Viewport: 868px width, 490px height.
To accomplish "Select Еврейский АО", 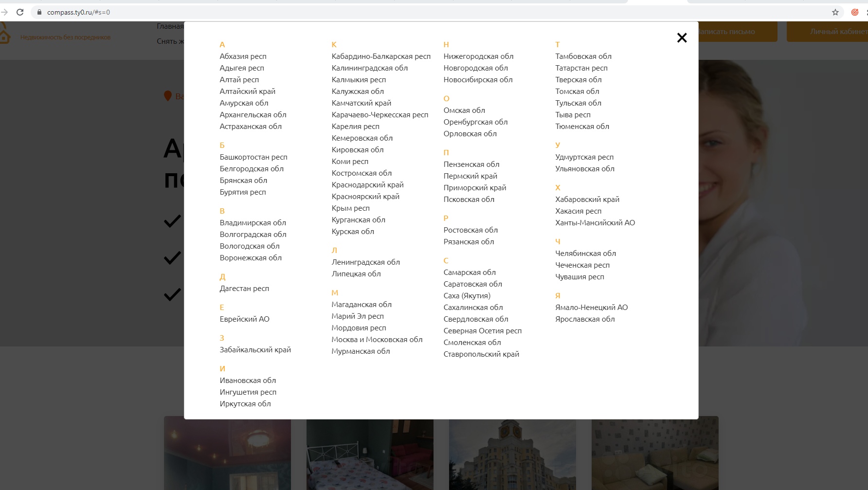I will [244, 319].
